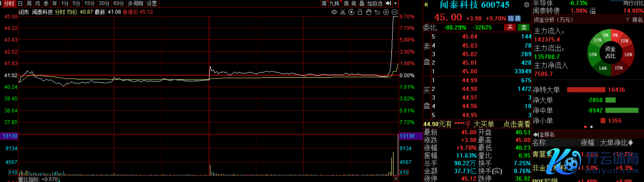644x182 pixels.
Task: Select the hand pan tool
Action: 369,12
